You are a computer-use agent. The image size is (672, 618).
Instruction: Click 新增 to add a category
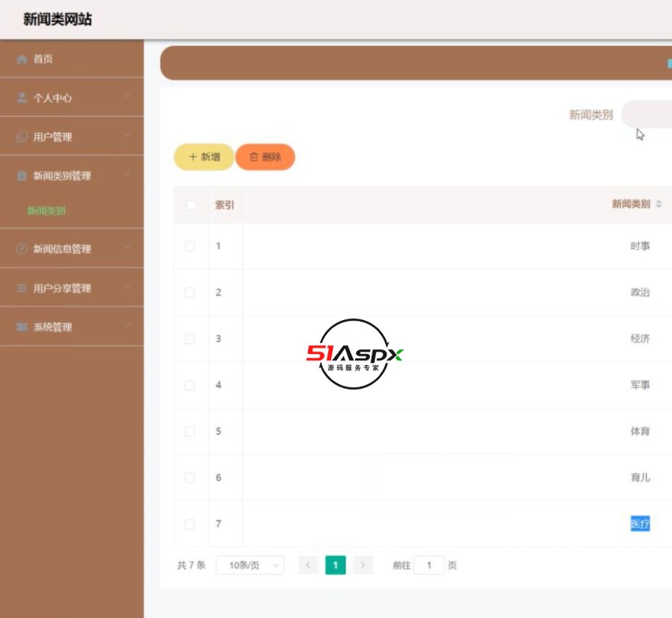tap(202, 156)
